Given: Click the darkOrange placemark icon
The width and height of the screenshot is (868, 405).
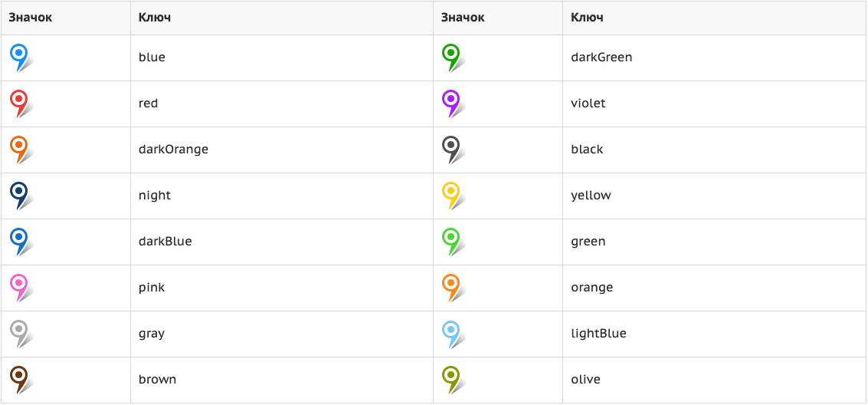Looking at the screenshot, I should point(21,150).
